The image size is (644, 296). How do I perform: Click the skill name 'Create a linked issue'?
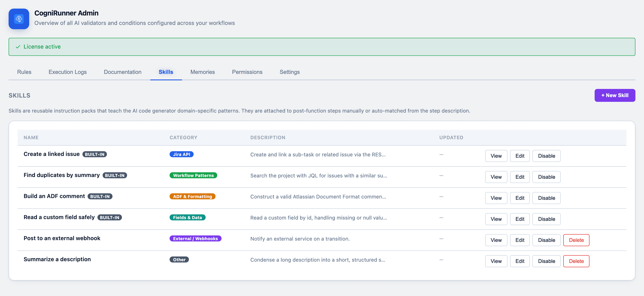(x=52, y=154)
